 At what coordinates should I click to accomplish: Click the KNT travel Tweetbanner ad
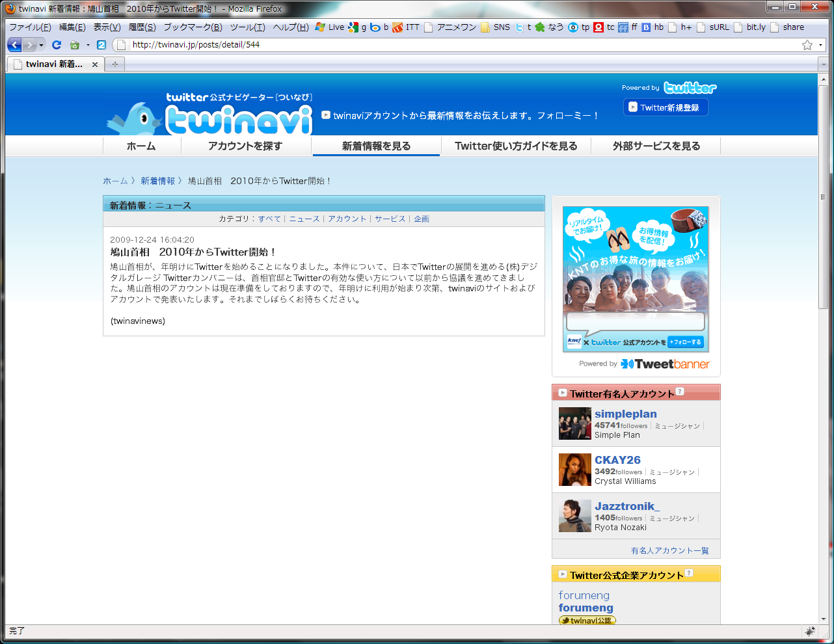click(x=636, y=279)
